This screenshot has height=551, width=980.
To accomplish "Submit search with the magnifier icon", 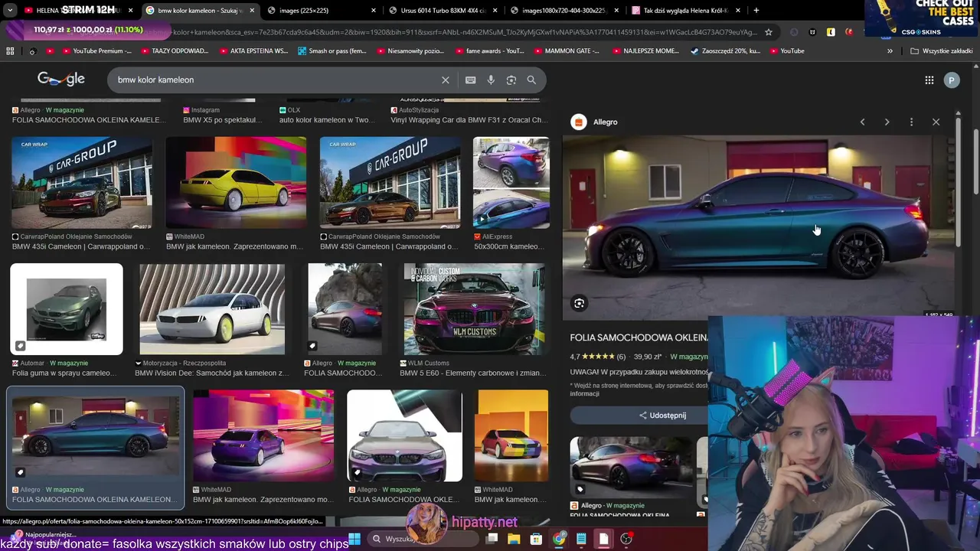I will [x=531, y=80].
